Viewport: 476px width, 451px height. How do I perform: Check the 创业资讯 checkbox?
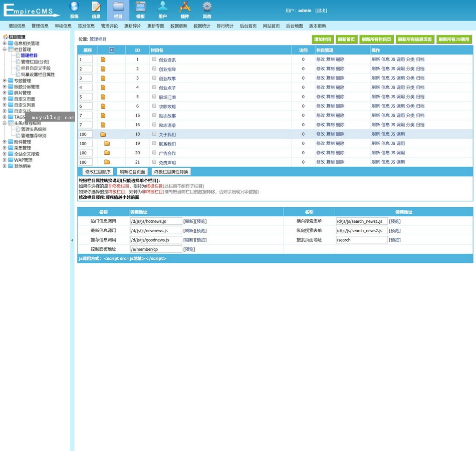[154, 59]
